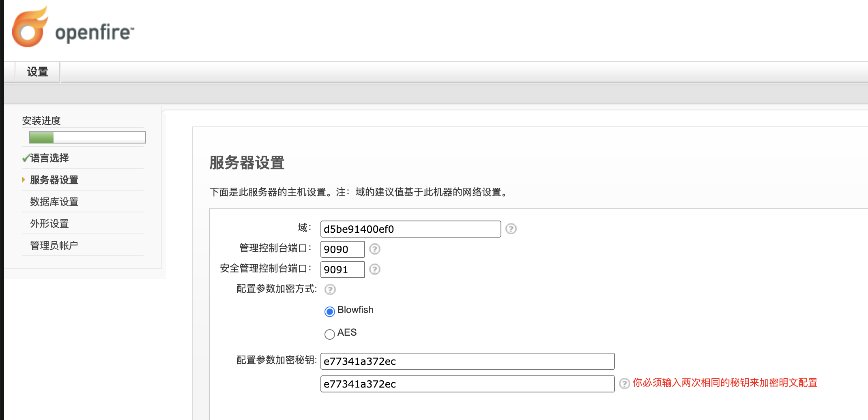The image size is (868, 420).
Task: Click the green checkmark beside 语言选择
Action: click(26, 158)
